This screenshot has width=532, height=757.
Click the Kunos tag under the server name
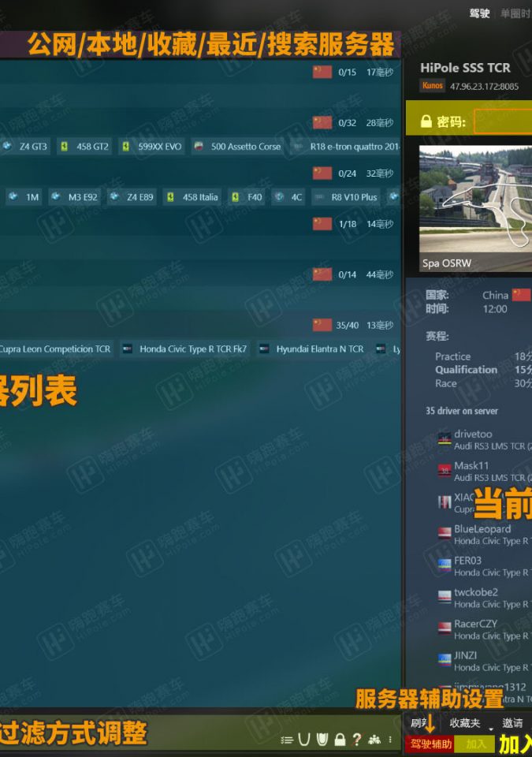tap(432, 86)
